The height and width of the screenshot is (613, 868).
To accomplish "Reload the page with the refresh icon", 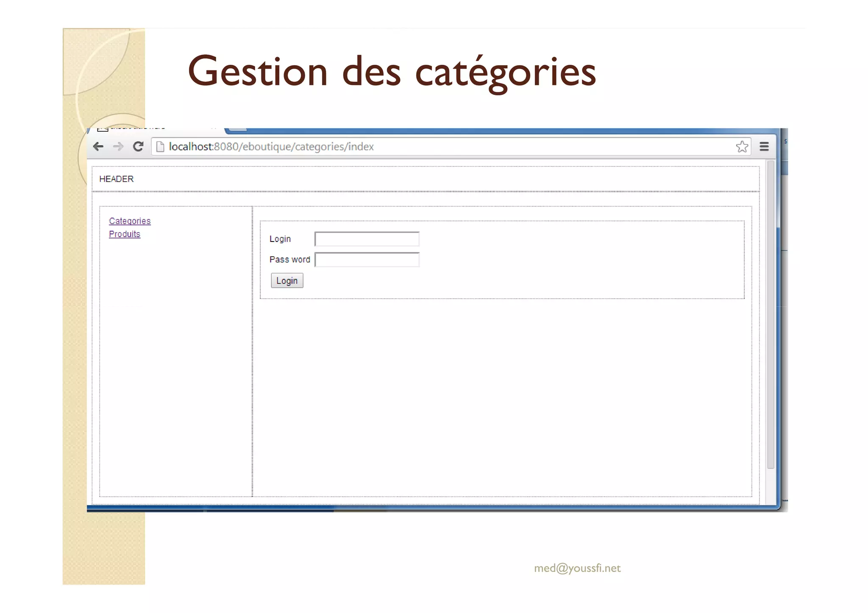I will 138,147.
